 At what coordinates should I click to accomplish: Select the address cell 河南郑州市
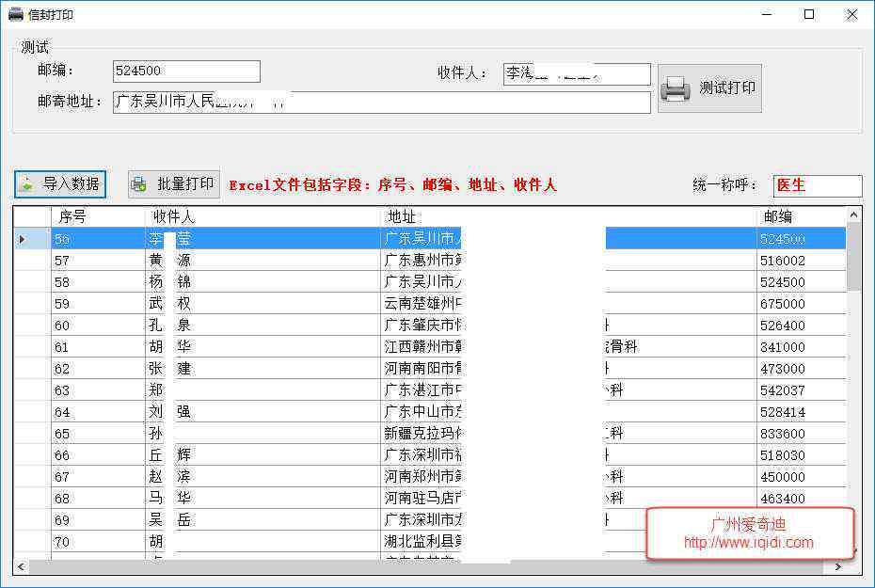point(568,477)
